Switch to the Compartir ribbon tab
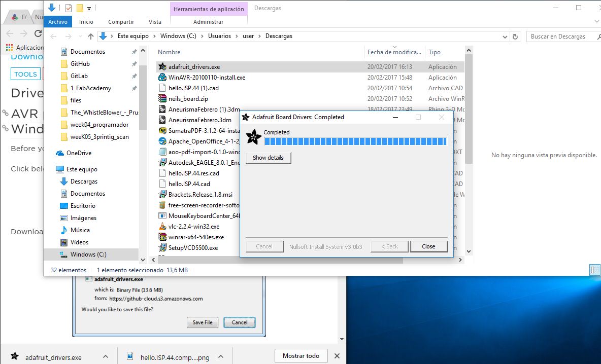Viewport: 601px width, 364px height. click(121, 22)
